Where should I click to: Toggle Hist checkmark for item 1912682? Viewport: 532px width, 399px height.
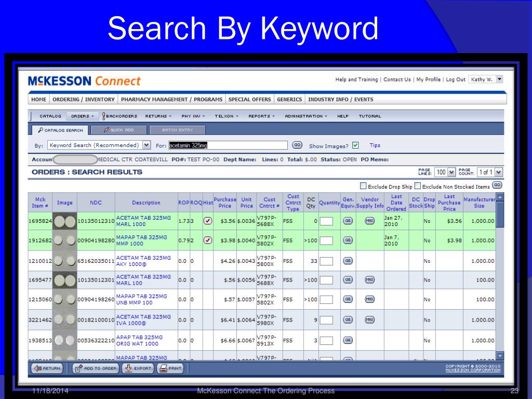pos(208,240)
